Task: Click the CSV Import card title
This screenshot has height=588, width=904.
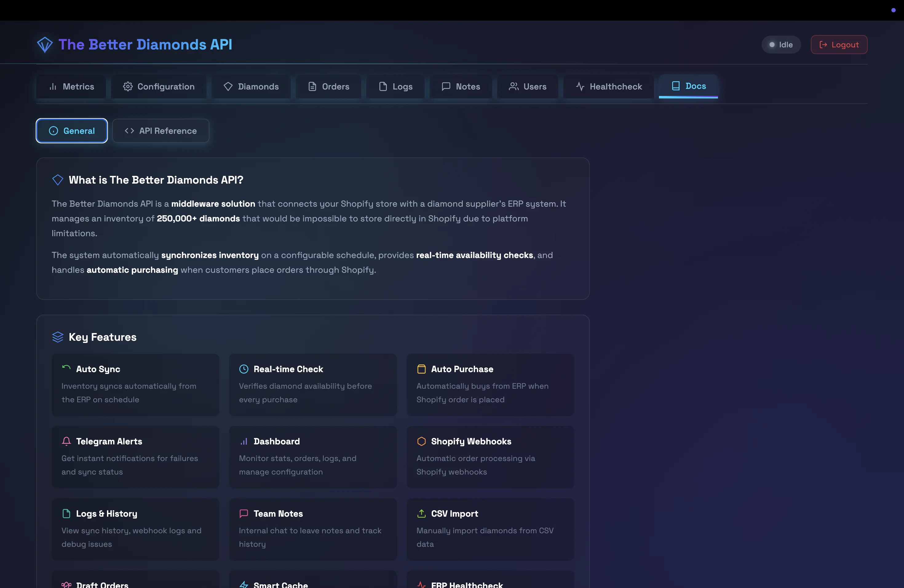Action: [x=454, y=514]
